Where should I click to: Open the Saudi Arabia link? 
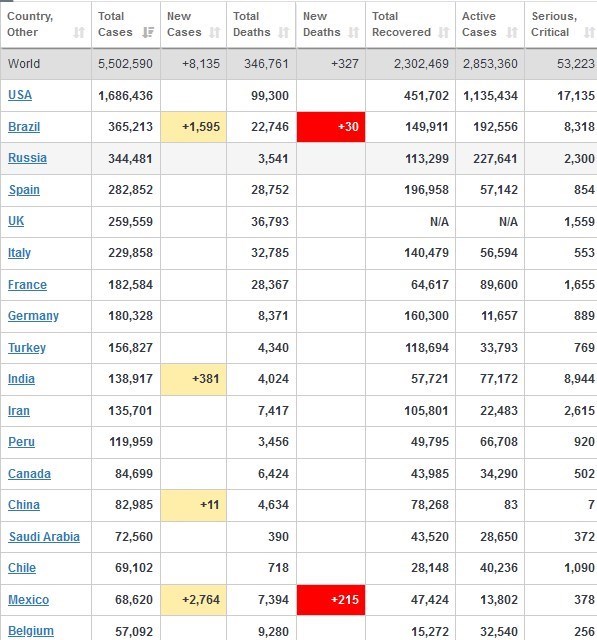(44, 537)
